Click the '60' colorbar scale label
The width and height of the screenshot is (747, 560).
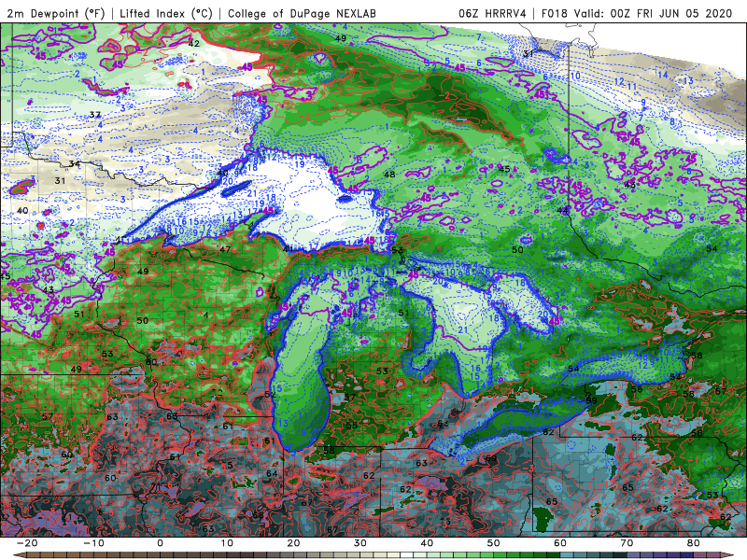(560, 543)
